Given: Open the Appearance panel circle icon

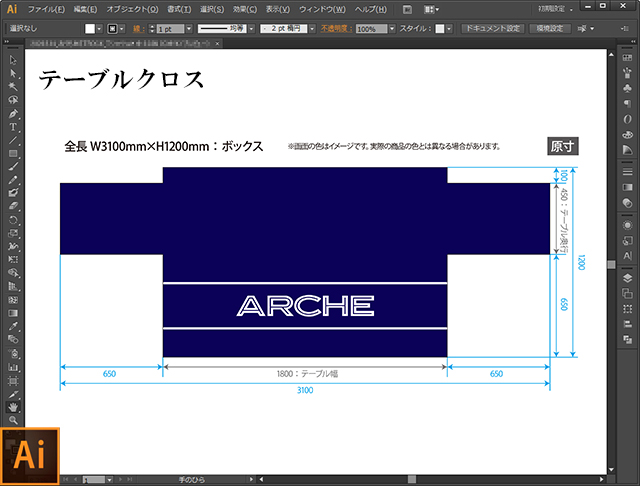Looking at the screenshot, I should [x=627, y=225].
